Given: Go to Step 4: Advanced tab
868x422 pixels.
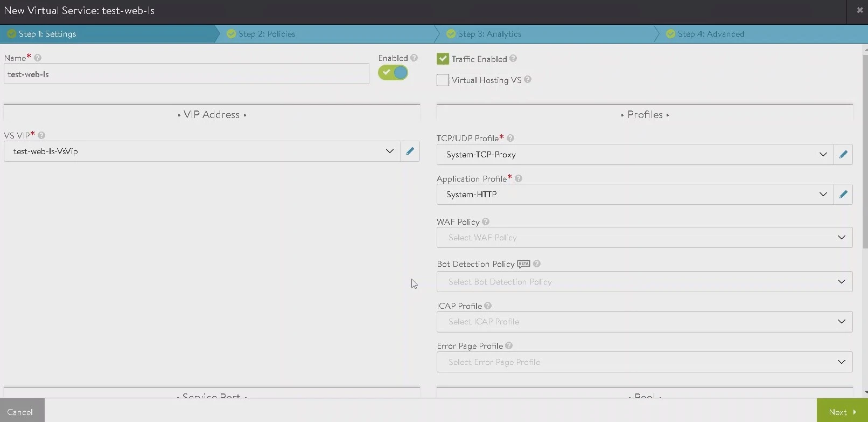Looking at the screenshot, I should click(x=761, y=34).
